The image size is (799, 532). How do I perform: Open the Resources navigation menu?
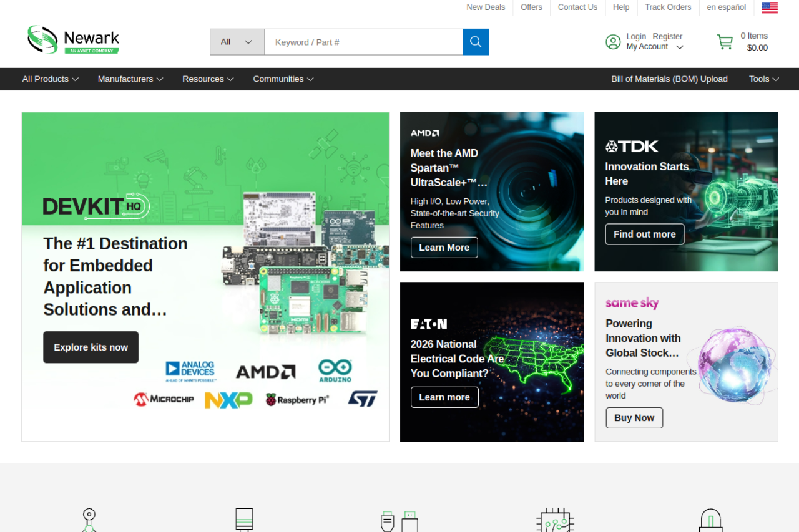[207, 79]
